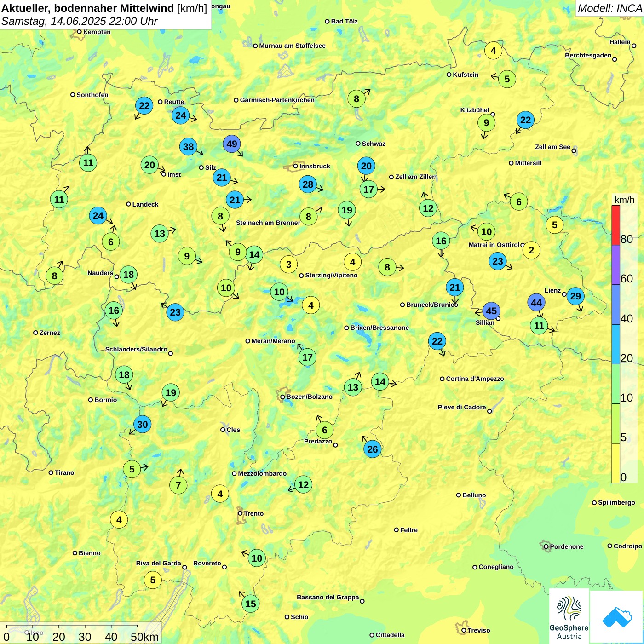Select the 18 km/h marker at Nauders

(128, 275)
